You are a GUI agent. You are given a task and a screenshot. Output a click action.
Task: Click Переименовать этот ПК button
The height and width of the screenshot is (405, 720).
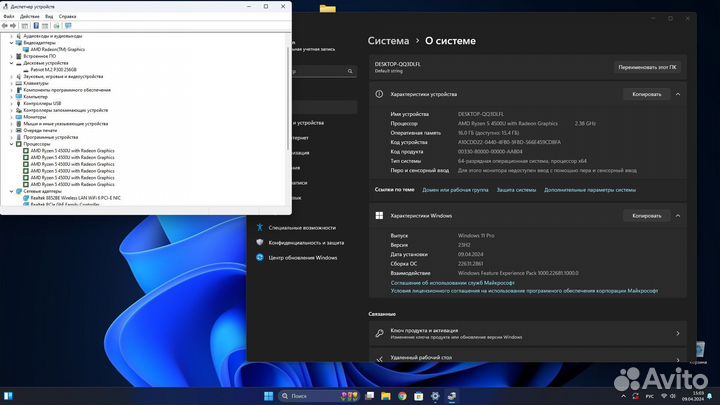[x=647, y=67]
